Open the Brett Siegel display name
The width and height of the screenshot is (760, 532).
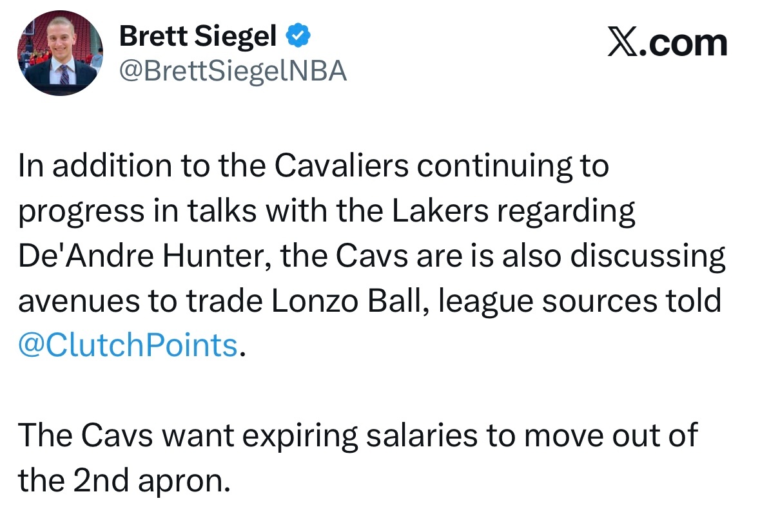198,38
